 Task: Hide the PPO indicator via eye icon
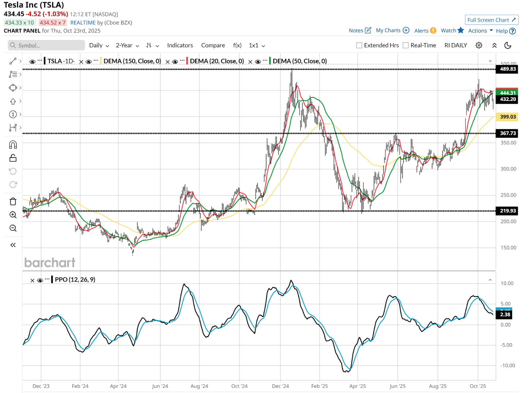[40, 280]
